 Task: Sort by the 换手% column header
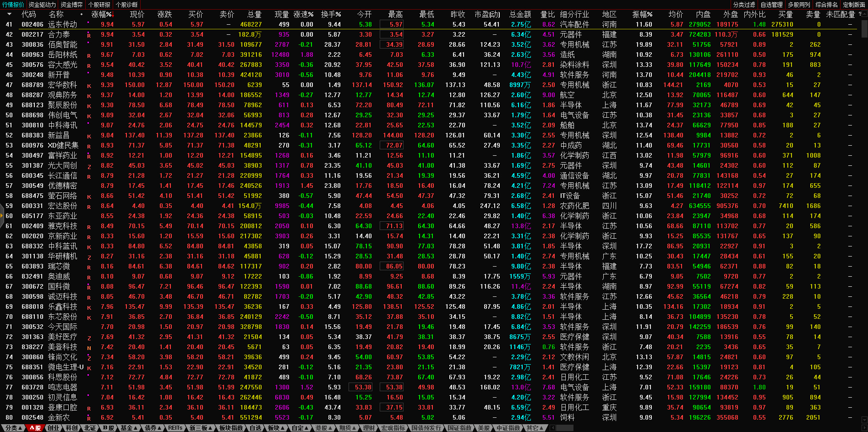click(330, 14)
